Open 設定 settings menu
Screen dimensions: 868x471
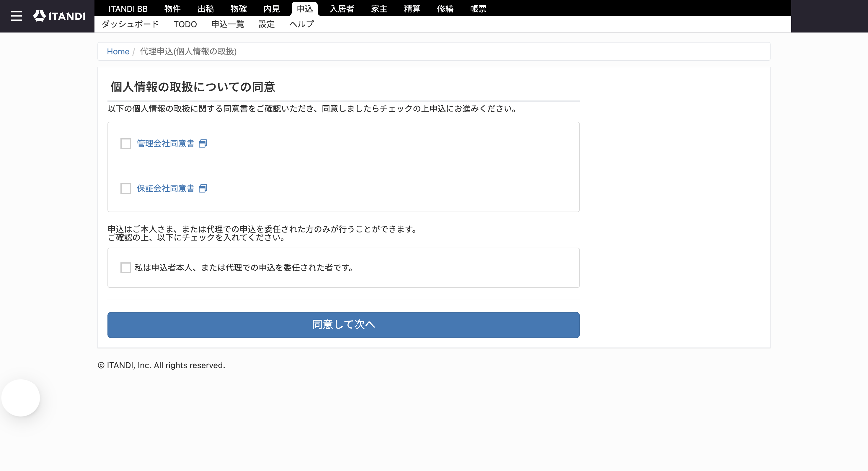click(x=267, y=24)
